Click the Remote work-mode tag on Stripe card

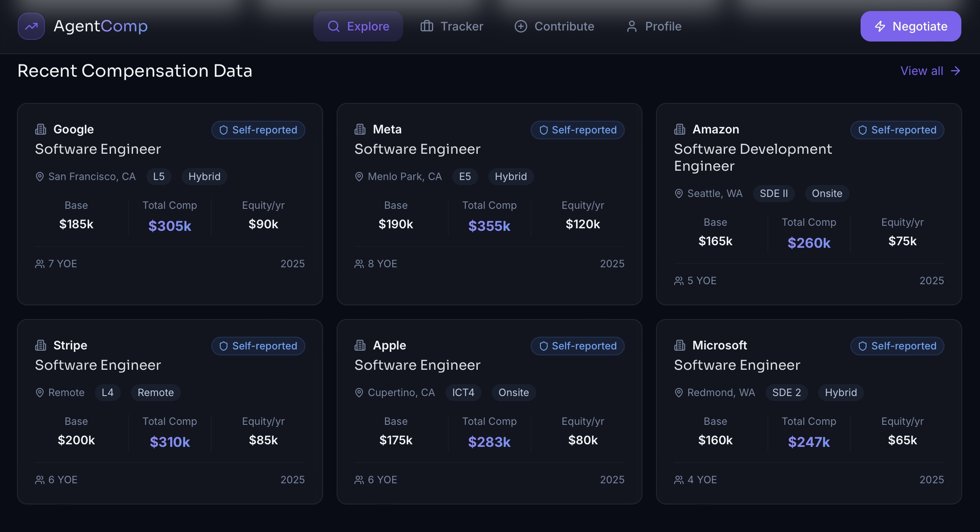156,393
